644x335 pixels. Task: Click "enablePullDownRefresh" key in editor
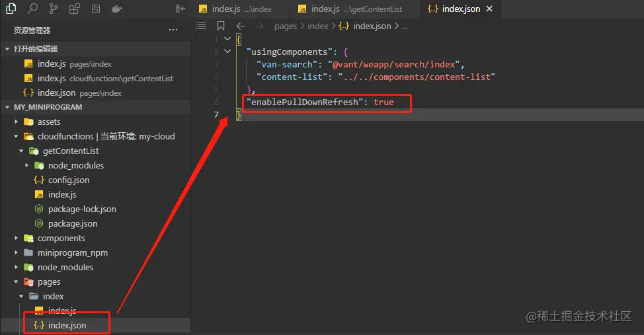coord(305,102)
